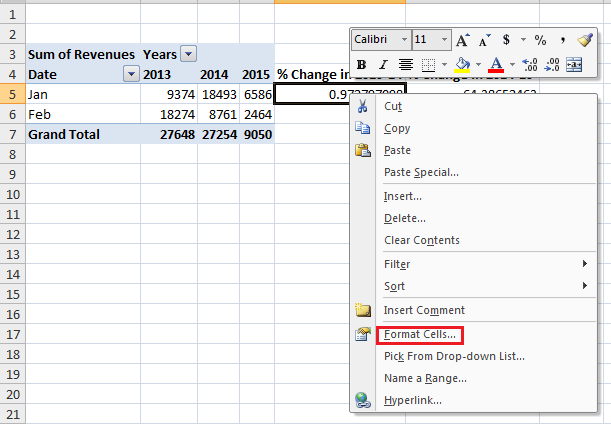Expand Fill Color dropdown arrow
Screen dimensions: 611x424
[479, 65]
